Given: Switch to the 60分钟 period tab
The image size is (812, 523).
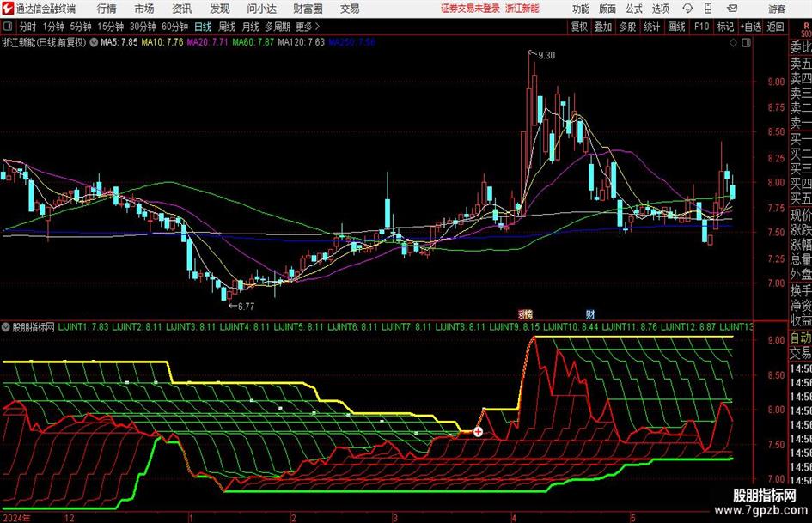Looking at the screenshot, I should pos(174,27).
